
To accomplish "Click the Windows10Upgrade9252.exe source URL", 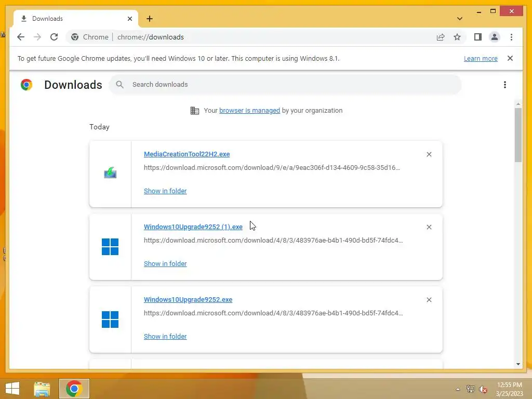I will click(x=273, y=313).
